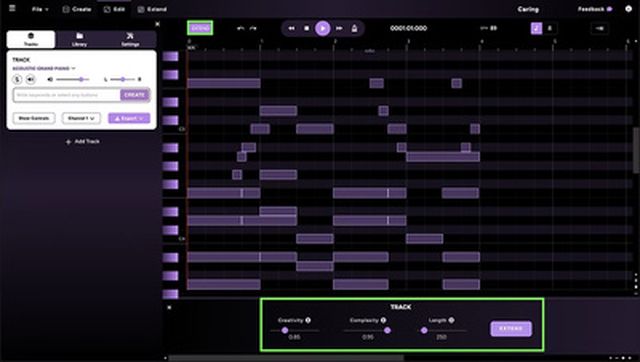
Task: Open the Export dropdown button
Action: 129,118
